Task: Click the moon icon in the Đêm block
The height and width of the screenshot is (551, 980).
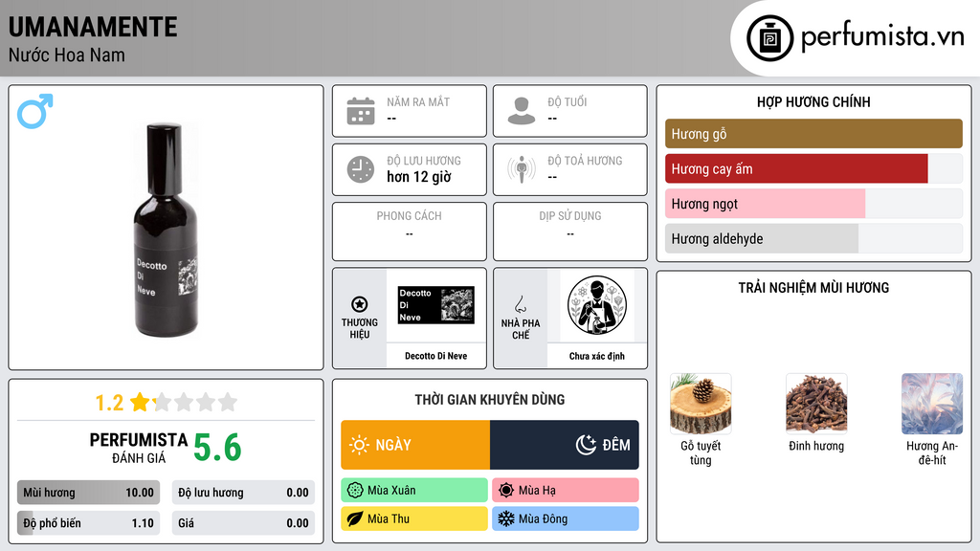Action: [x=586, y=445]
